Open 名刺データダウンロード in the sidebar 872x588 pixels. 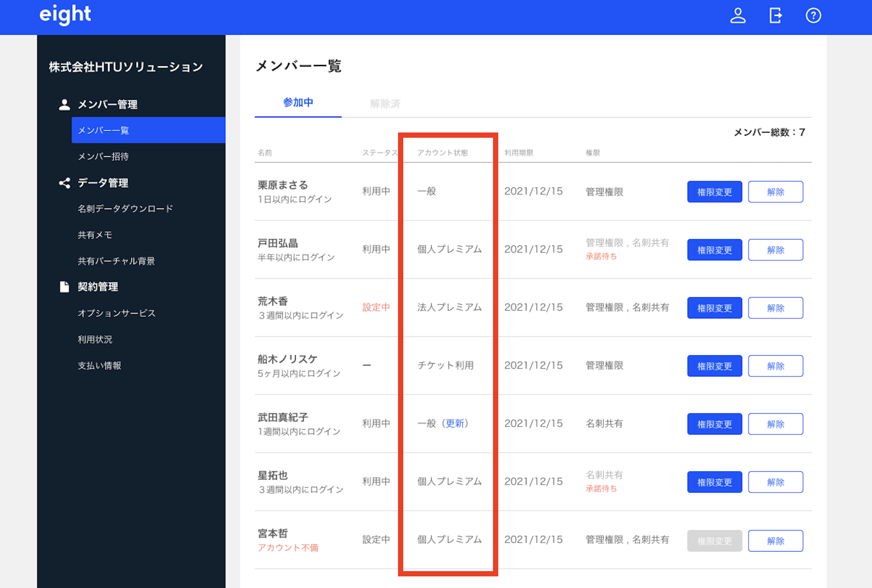[x=125, y=208]
